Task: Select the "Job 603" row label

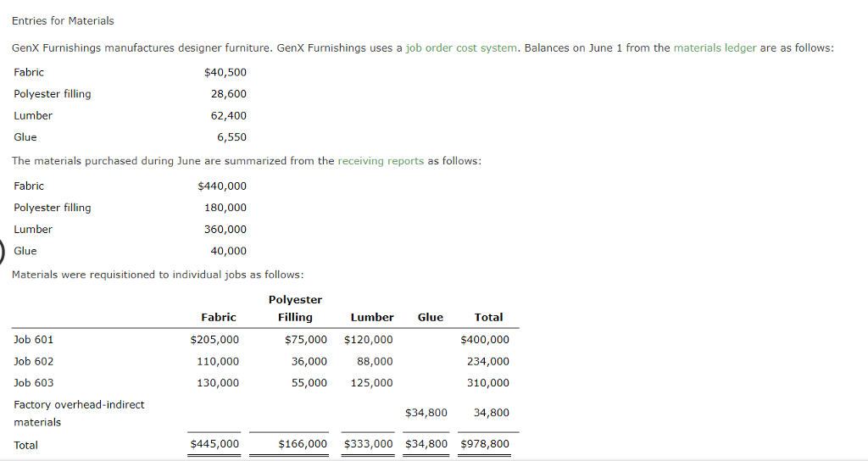Action: (34, 383)
